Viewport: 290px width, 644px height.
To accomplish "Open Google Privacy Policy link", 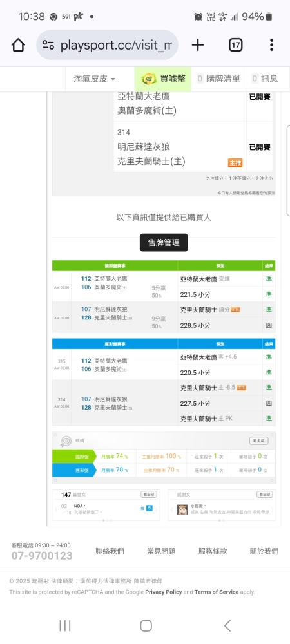I will [164, 592].
